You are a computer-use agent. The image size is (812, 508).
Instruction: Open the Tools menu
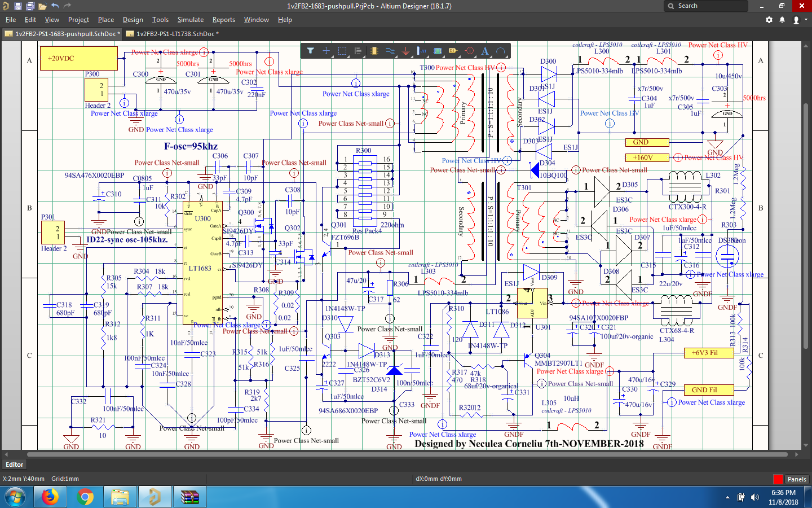coord(160,20)
